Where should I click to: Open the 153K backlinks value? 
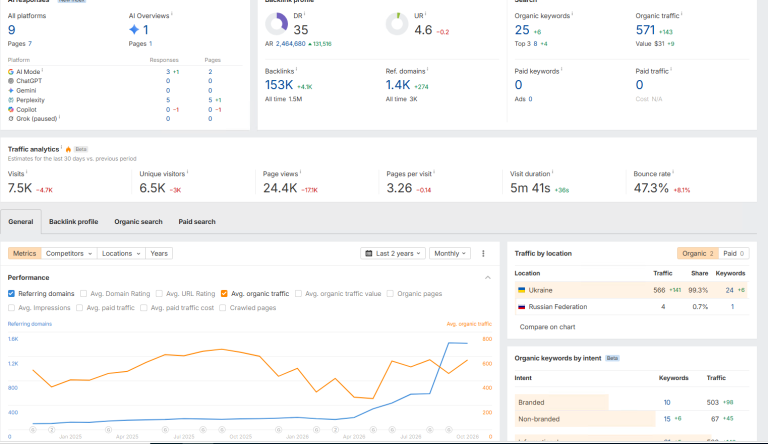[x=279, y=85]
